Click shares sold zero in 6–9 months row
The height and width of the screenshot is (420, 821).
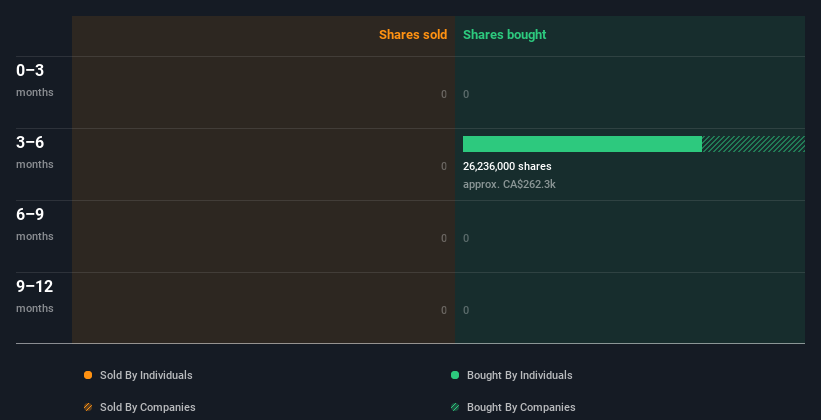pyautogui.click(x=444, y=238)
